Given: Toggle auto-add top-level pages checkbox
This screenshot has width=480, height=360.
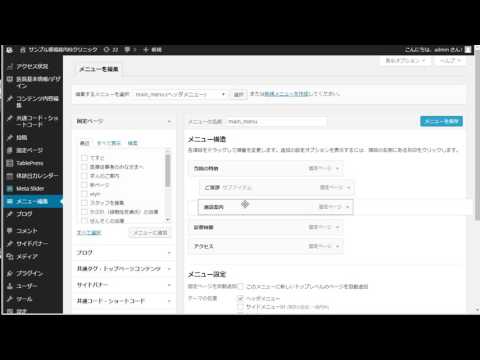Looking at the screenshot, I should [x=240, y=286].
